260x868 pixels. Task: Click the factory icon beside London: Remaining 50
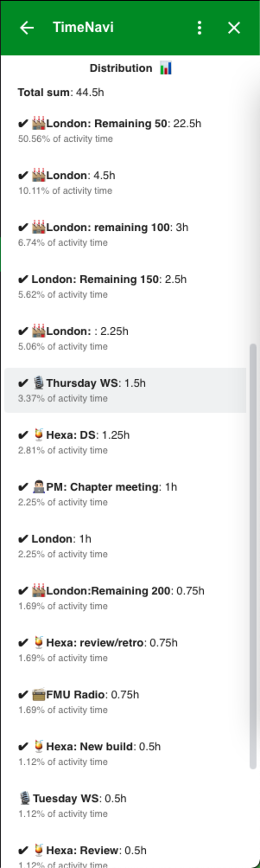pos(38,123)
